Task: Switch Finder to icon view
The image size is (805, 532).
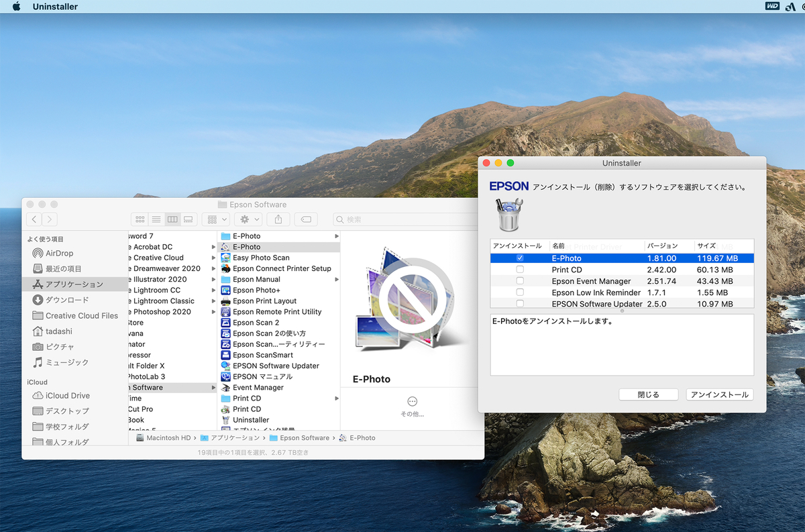Action: tap(140, 219)
